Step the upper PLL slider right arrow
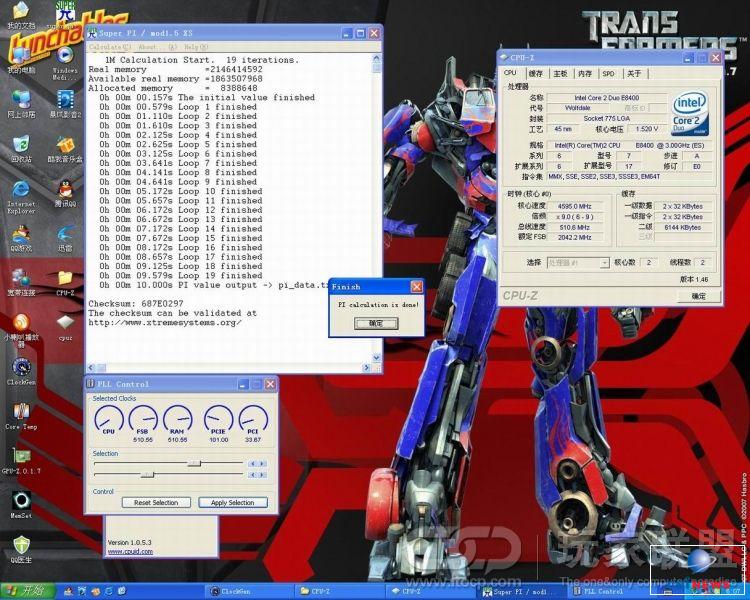This screenshot has height=600, width=750. (262, 464)
